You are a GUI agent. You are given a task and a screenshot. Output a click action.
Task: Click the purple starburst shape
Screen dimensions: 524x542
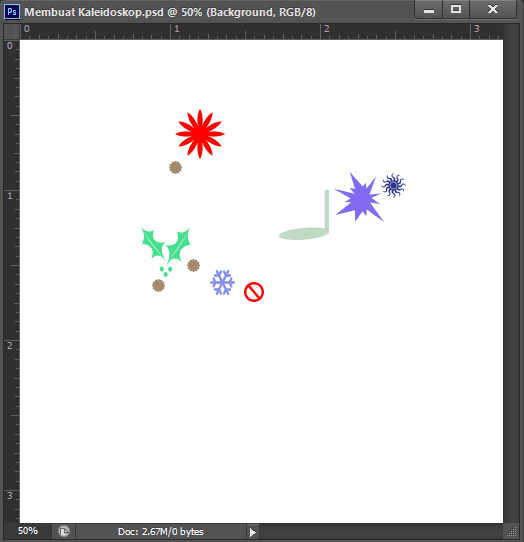click(359, 197)
